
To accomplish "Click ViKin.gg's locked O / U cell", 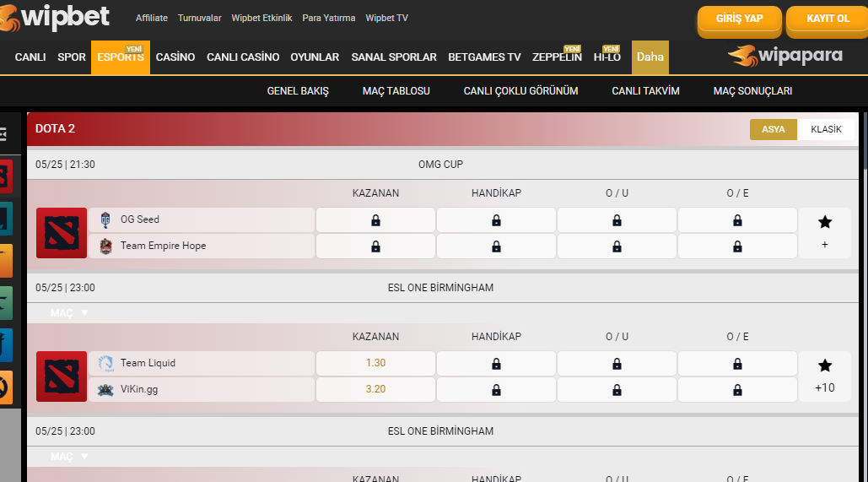I will pos(617,389).
